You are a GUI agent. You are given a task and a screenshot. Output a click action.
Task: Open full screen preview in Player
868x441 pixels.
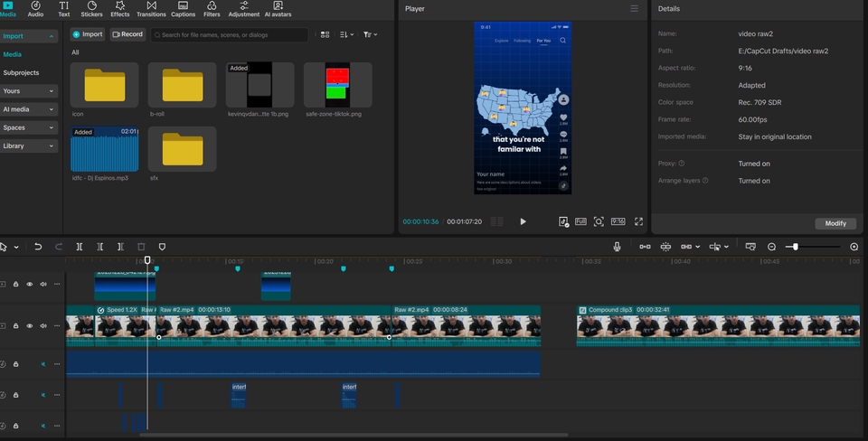point(638,221)
